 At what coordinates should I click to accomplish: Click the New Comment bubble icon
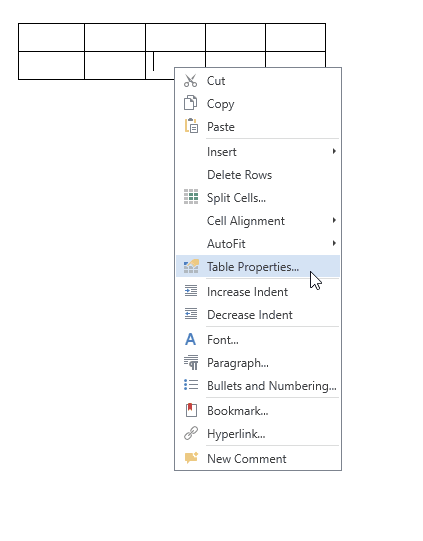(x=191, y=458)
